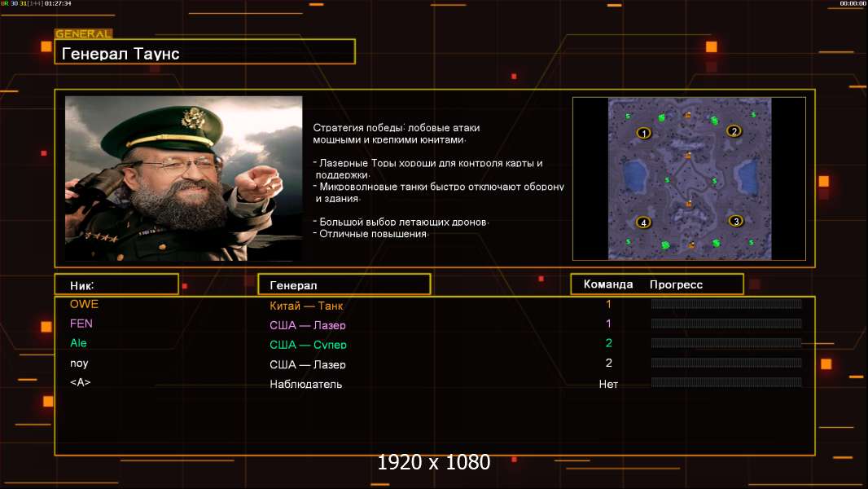Image resolution: width=868 pixels, height=489 pixels.
Task: Click the 'Генерал Таунс' title field
Action: point(204,53)
